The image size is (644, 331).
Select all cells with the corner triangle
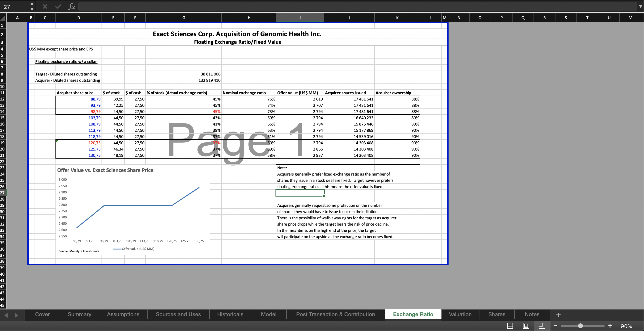(3, 18)
